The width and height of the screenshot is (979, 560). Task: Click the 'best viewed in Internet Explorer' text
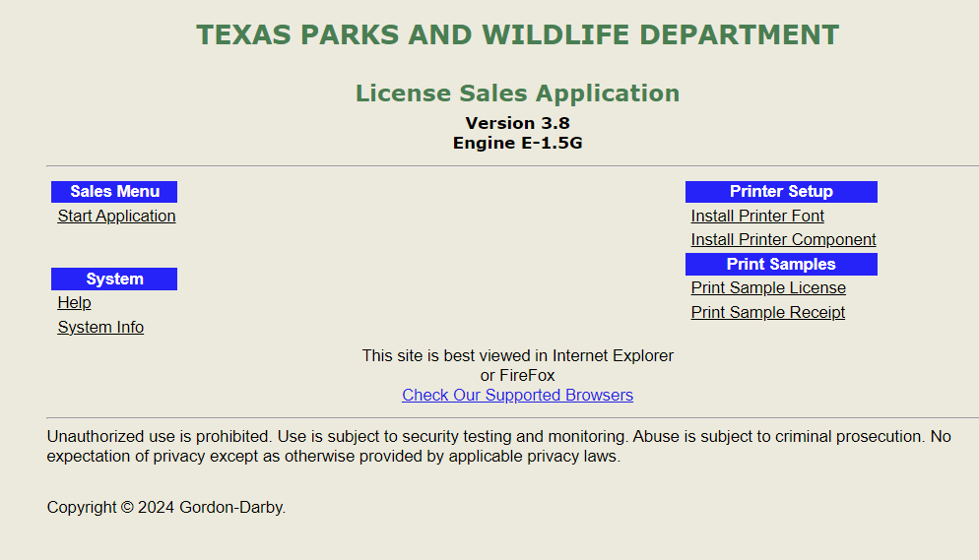pos(517,356)
